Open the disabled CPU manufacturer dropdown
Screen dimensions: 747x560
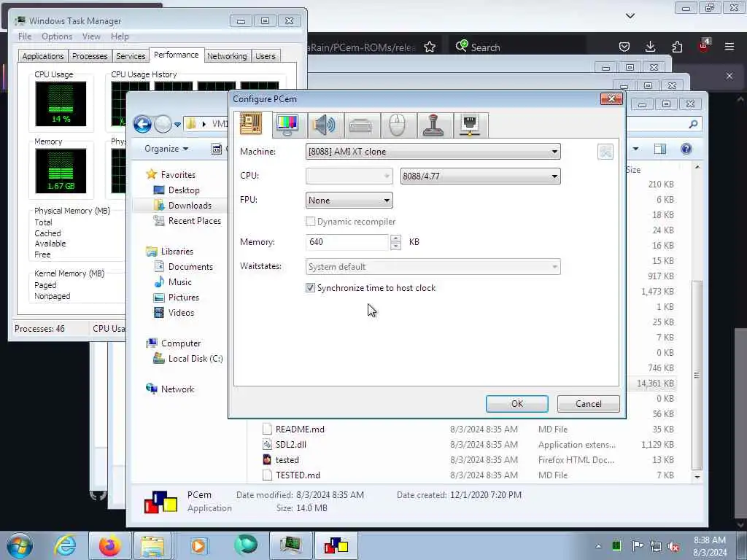coord(349,176)
